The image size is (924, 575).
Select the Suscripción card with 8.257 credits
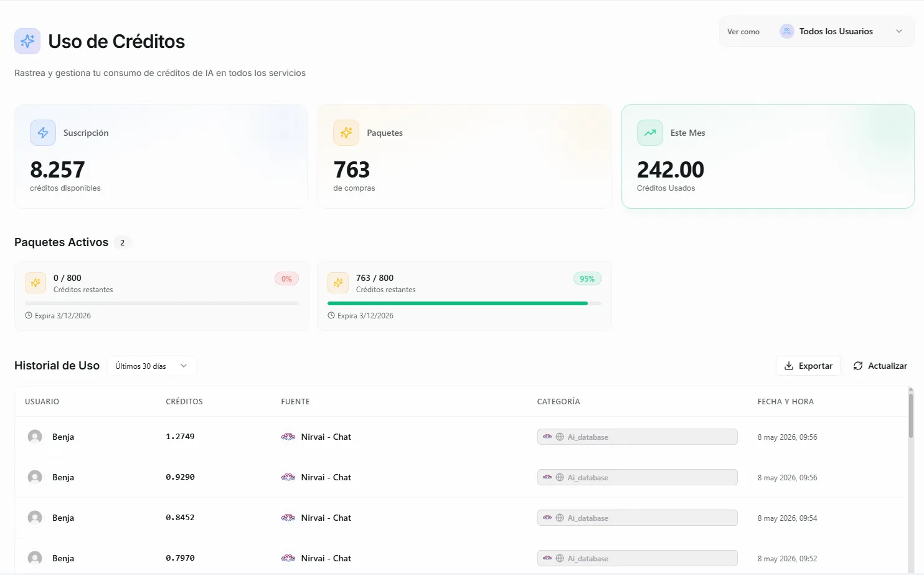(161, 156)
